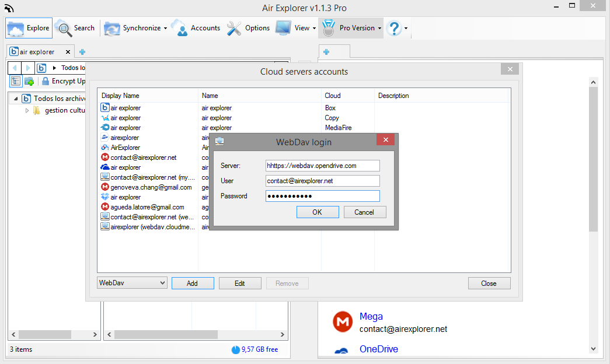The height and width of the screenshot is (364, 610).
Task: Open the Synchronize dropdown arrow
Action: click(x=165, y=29)
